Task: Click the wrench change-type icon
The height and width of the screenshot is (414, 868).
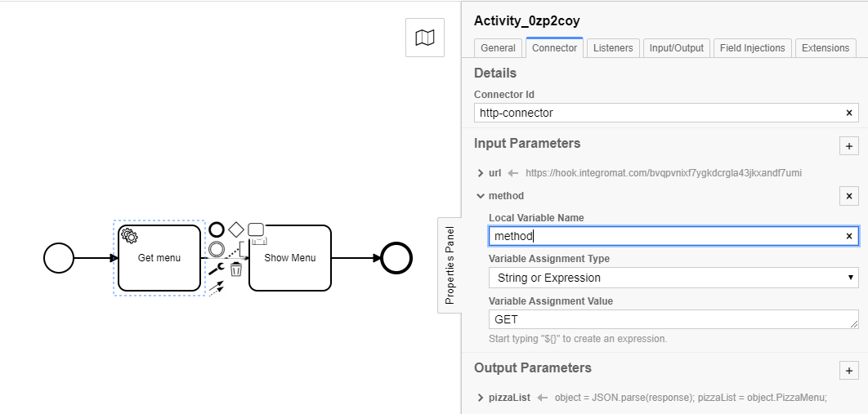Action: point(217,269)
